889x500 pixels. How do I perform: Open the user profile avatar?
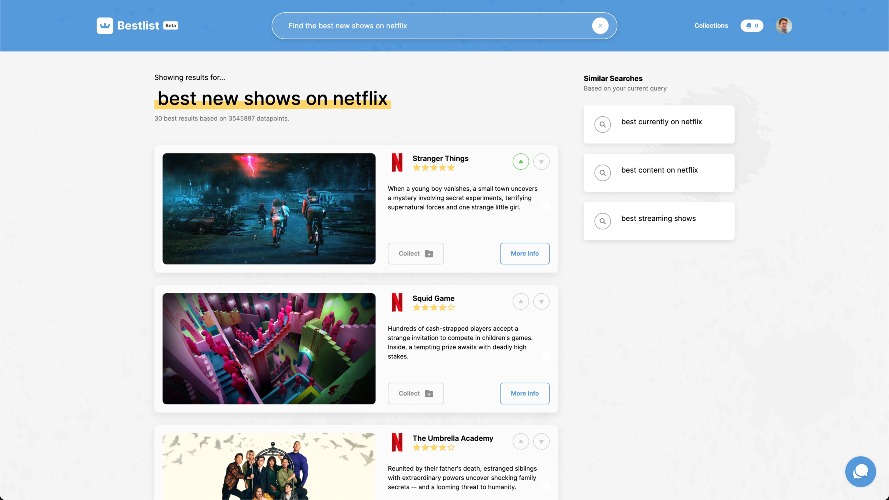tap(784, 26)
